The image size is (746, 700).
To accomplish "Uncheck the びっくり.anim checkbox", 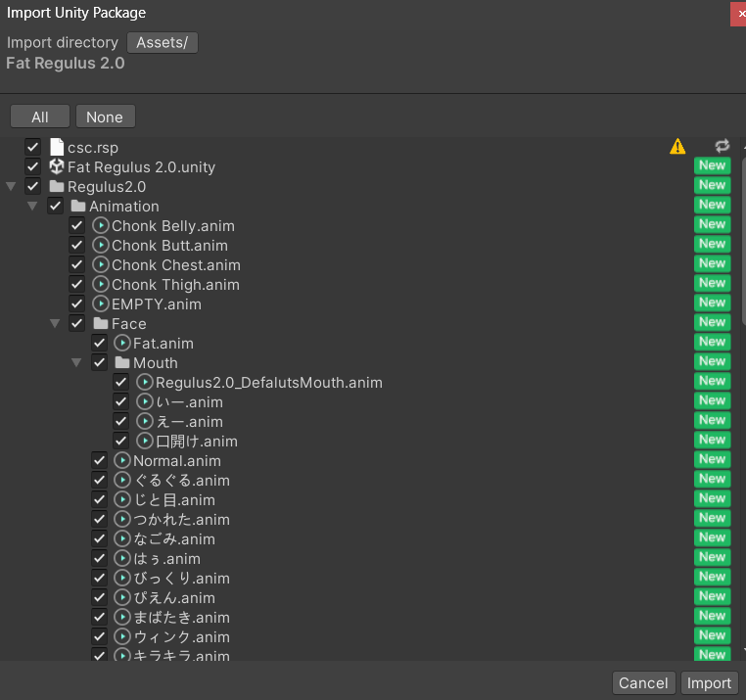I will [99, 578].
